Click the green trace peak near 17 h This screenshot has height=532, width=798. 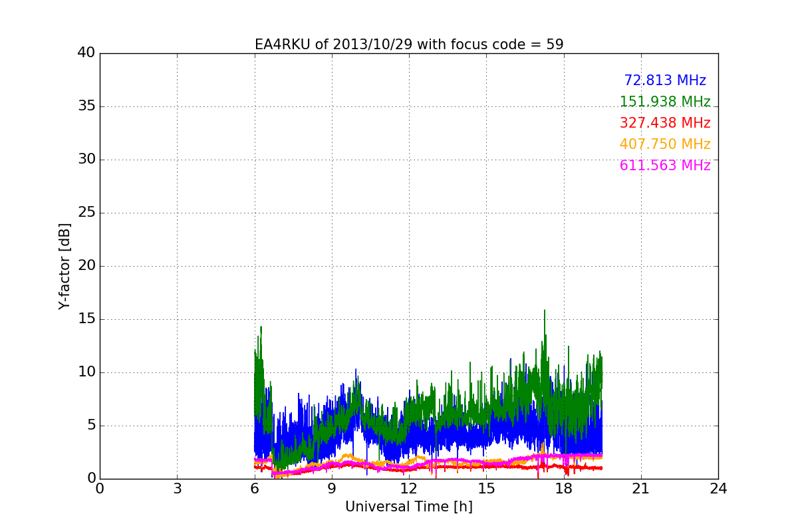[x=545, y=311]
